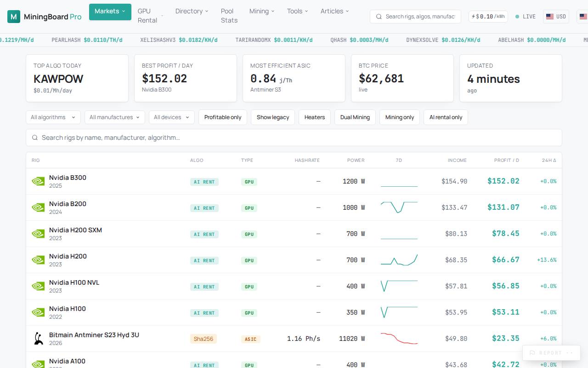Click the 7-day sparkline in the H200 2023 row
This screenshot has height=368, width=588.
(399, 260)
